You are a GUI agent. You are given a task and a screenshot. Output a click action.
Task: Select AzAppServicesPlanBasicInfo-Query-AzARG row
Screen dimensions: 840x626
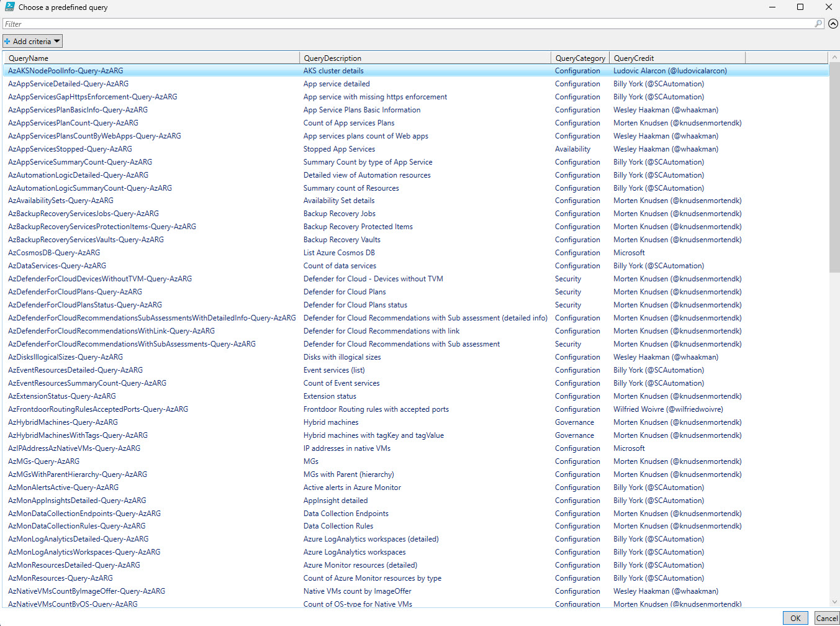click(416, 110)
